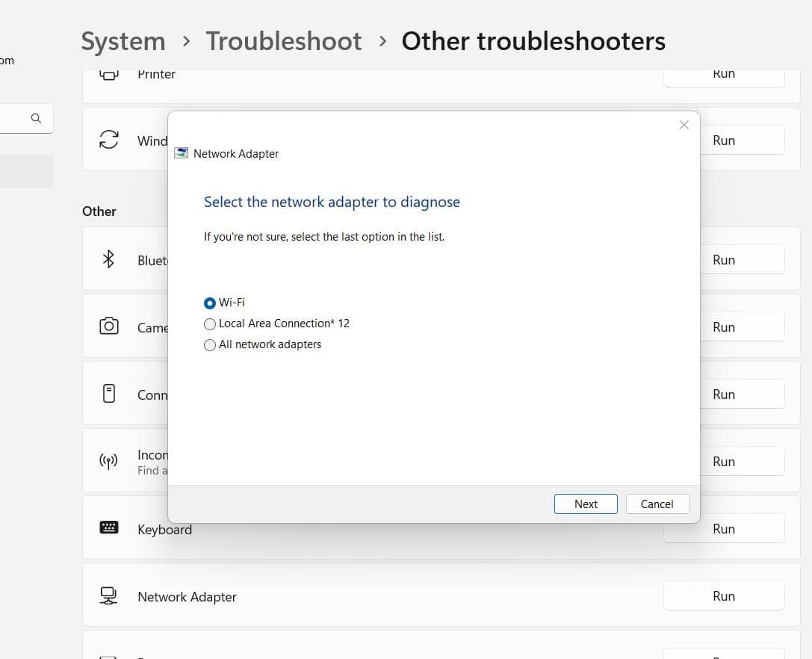Click the Printer icon
812x659 pixels.
(x=109, y=75)
